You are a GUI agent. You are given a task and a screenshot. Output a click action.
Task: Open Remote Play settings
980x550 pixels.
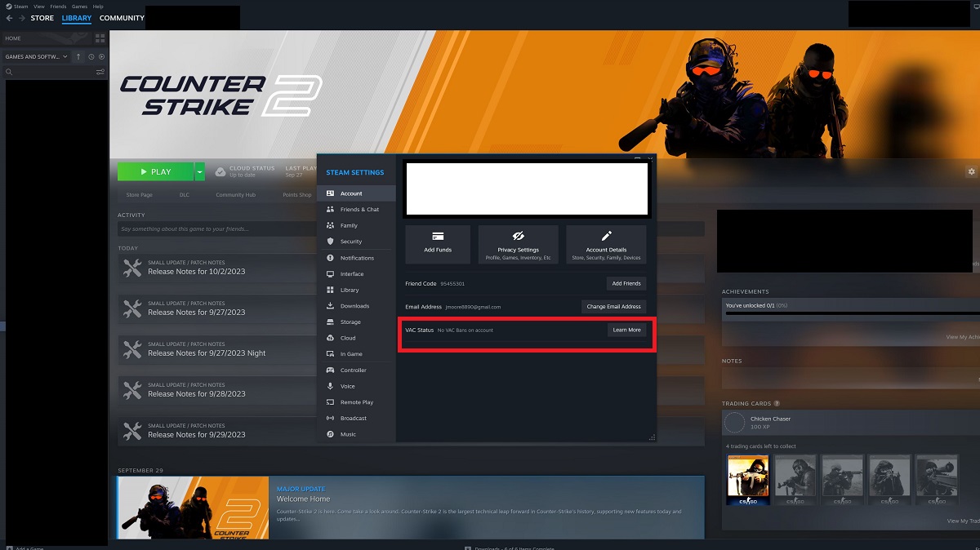click(x=355, y=401)
